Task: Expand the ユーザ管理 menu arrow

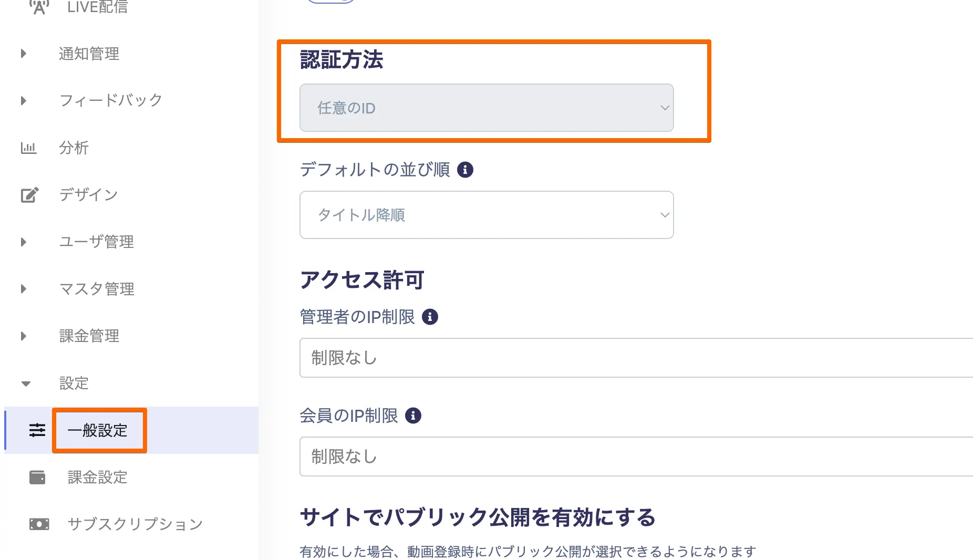Action: click(x=24, y=242)
